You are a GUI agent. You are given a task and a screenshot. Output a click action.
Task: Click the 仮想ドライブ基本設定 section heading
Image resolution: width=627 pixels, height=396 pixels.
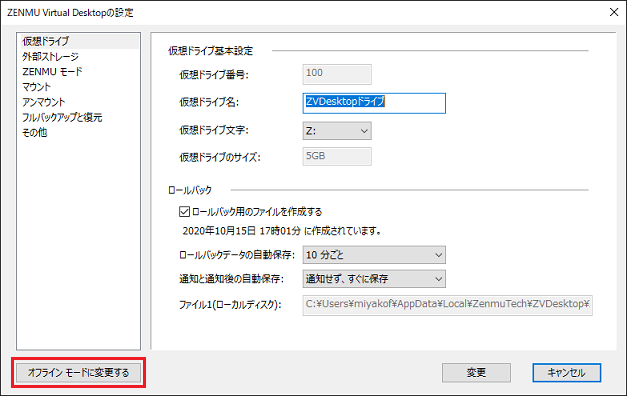[x=210, y=51]
